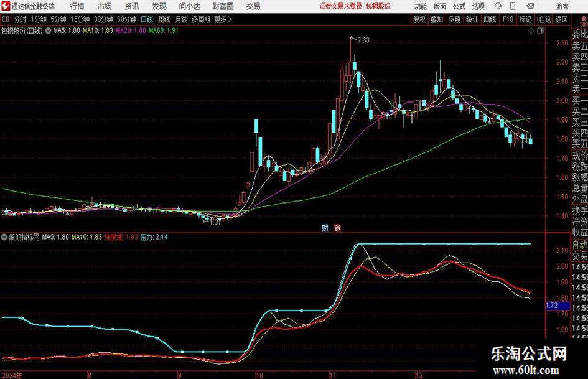Click the 2.33 peak price annotation
This screenshot has height=379, width=588.
point(363,40)
